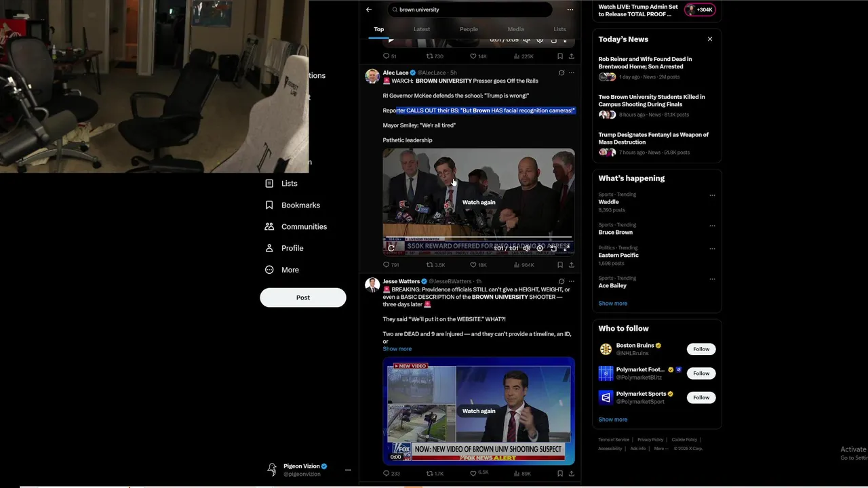Open options for Eastern Pacific trend
868x488 pixels.
712,249
